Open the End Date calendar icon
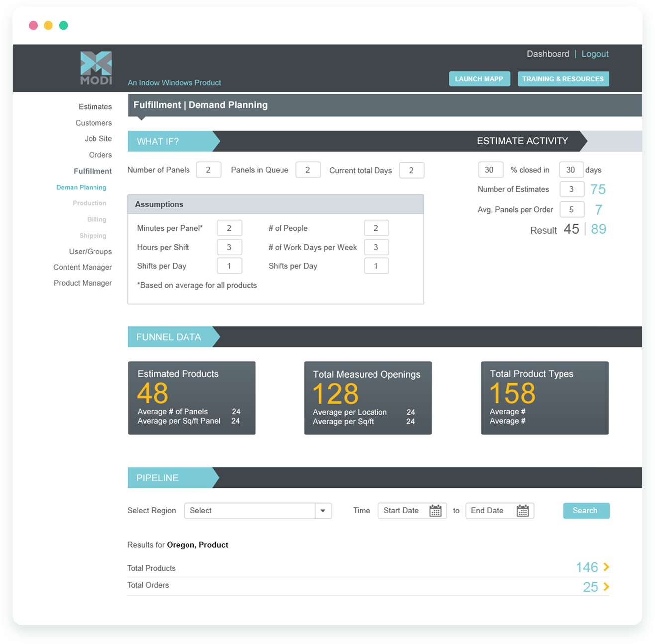Viewport: 655px width, 644px height. pyautogui.click(x=522, y=511)
